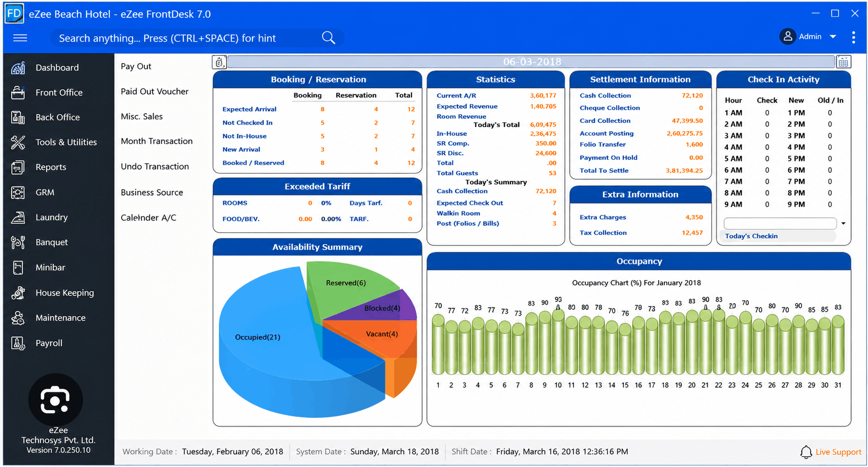The image size is (868, 467).
Task: Click the 06-03-2018 date bar
Action: (532, 62)
